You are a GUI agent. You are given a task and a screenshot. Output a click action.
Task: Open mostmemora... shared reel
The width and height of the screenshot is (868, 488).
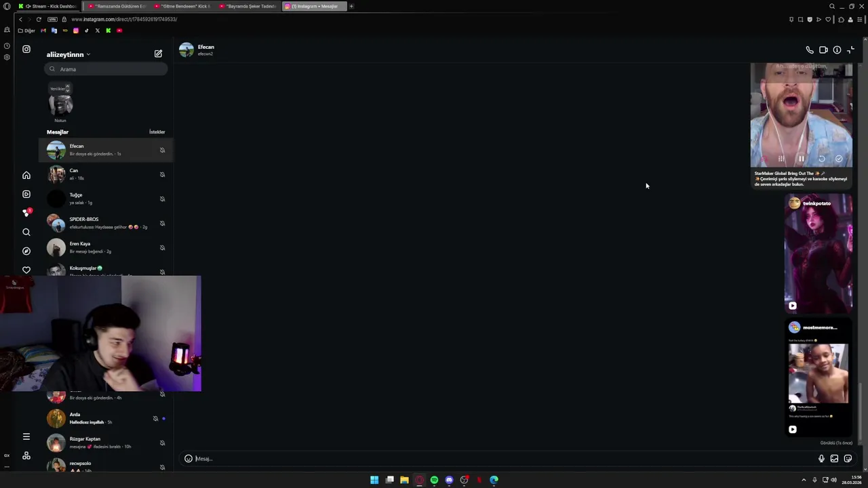(818, 378)
